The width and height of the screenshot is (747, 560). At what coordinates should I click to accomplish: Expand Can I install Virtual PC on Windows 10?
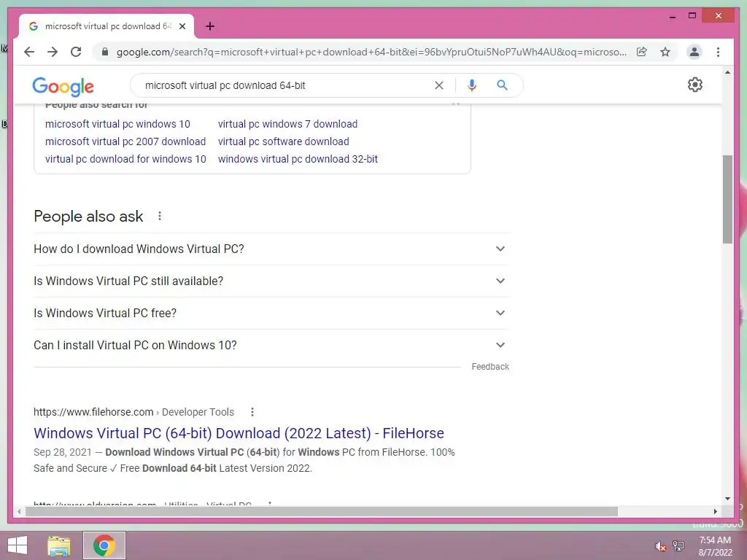pos(271,345)
